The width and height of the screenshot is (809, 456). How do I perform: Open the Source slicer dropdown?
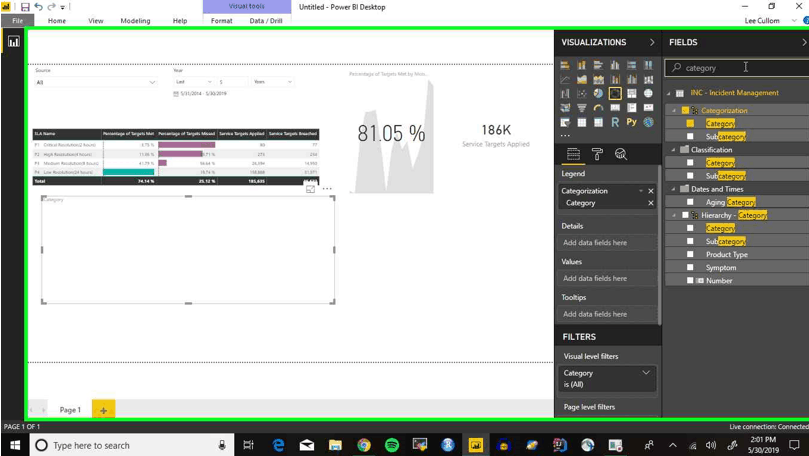(x=152, y=82)
